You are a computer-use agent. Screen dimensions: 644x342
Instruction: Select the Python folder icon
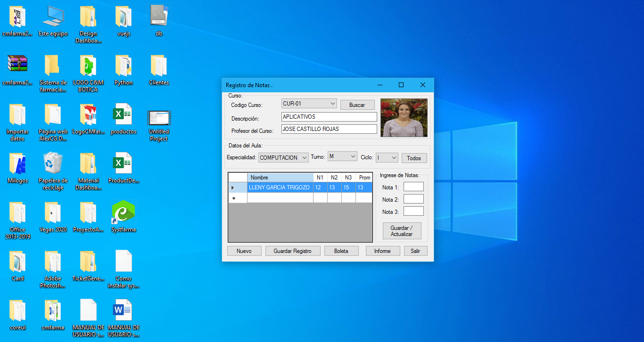pos(123,65)
